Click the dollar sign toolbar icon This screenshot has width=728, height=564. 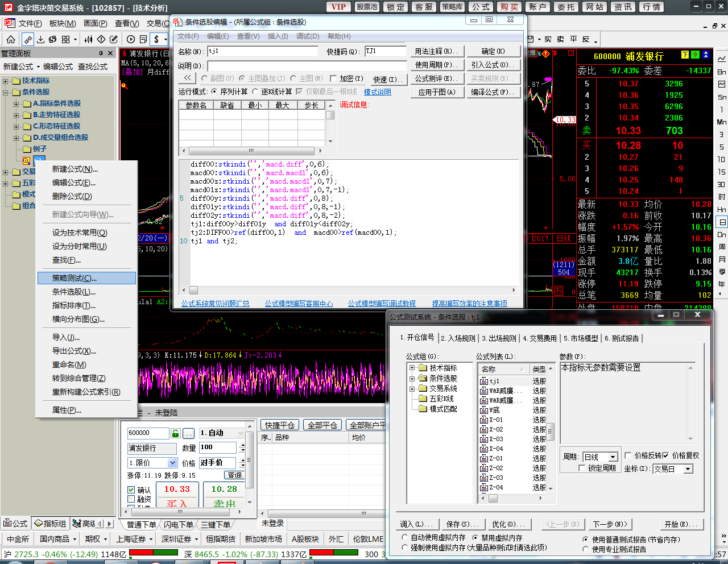(157, 39)
